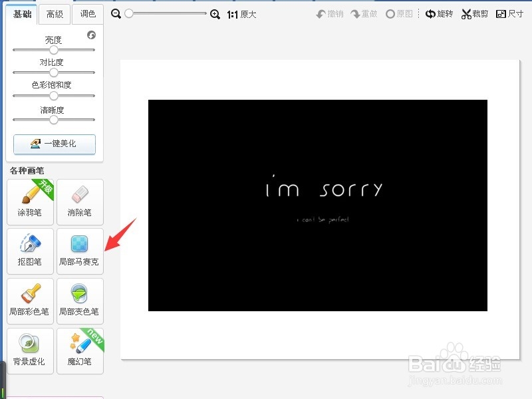Screen dimensions: 532x399
Task: Click the 对比度 contrast slider handle
Action: [54, 72]
